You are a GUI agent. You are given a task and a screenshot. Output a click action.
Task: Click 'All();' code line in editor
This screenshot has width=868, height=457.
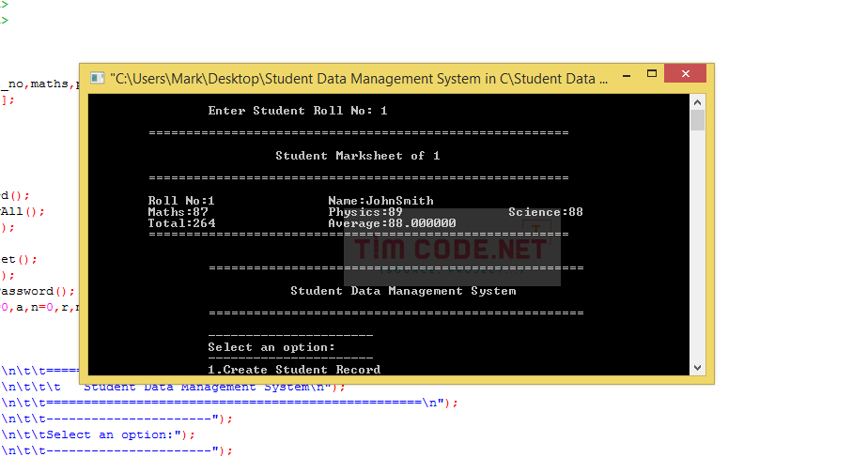point(23,211)
